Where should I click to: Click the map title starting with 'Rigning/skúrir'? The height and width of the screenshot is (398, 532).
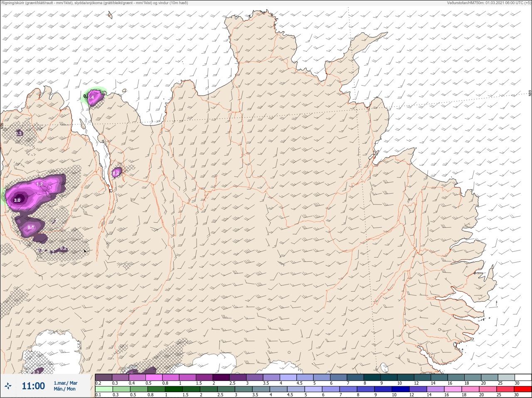point(95,3)
